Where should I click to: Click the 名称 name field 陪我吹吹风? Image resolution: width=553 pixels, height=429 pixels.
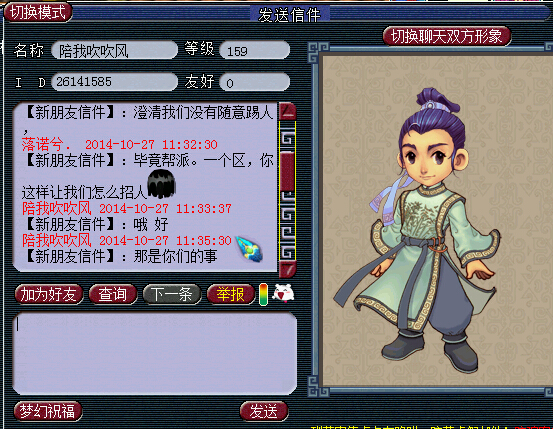114,50
